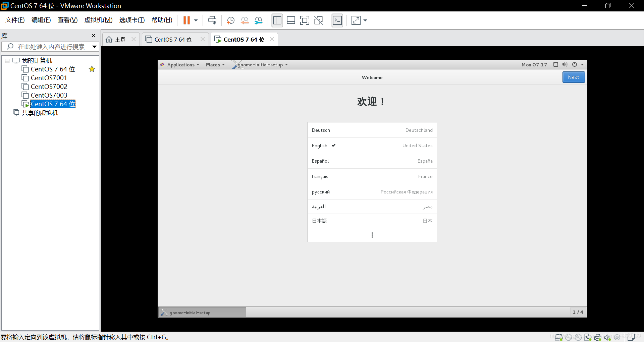Select Español language
This screenshot has height=342, width=644.
372,161
